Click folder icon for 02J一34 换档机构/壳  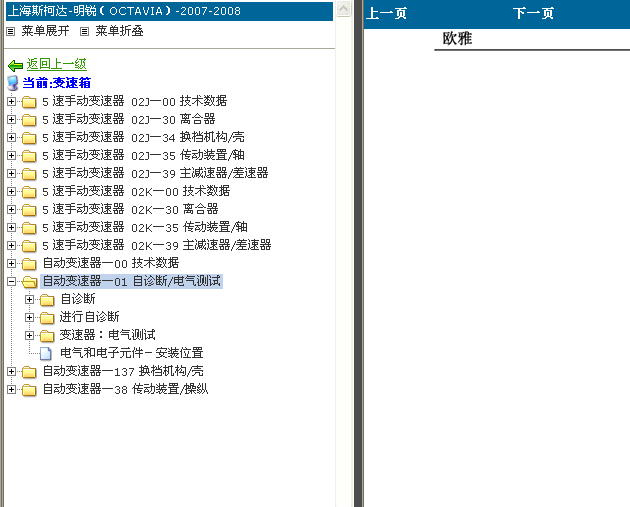[29, 138]
